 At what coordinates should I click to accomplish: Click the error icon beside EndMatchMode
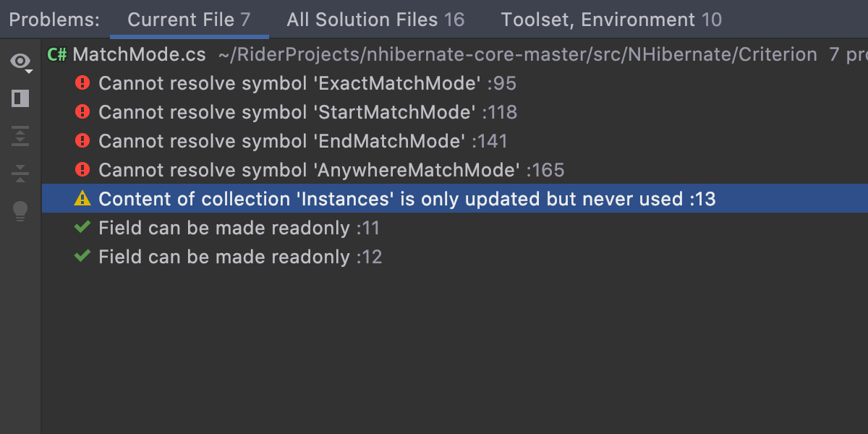tap(82, 142)
